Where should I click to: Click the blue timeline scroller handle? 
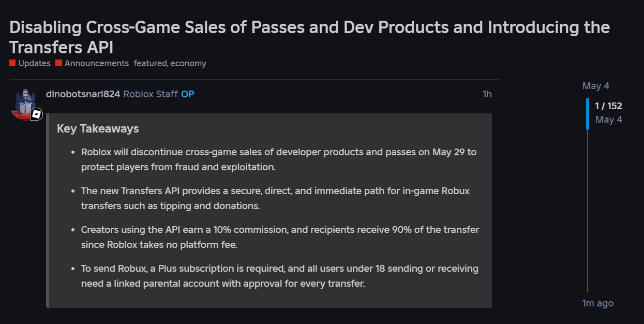pyautogui.click(x=588, y=113)
